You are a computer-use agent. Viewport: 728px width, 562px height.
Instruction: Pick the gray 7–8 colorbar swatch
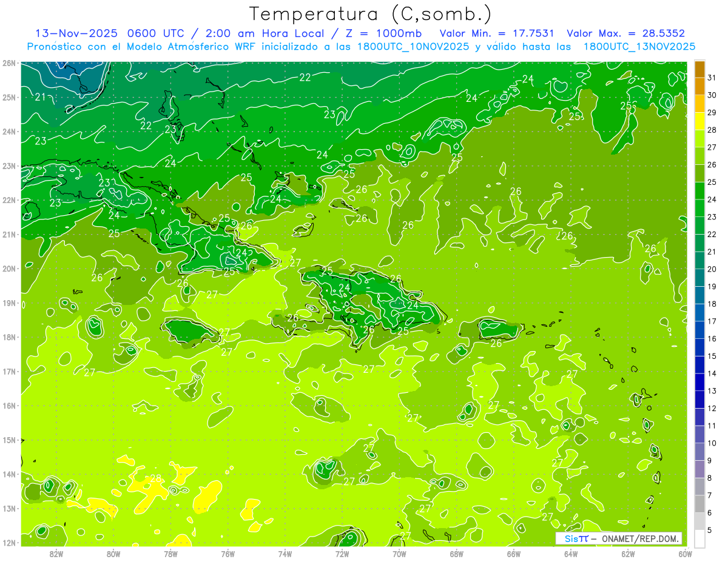tap(699, 486)
